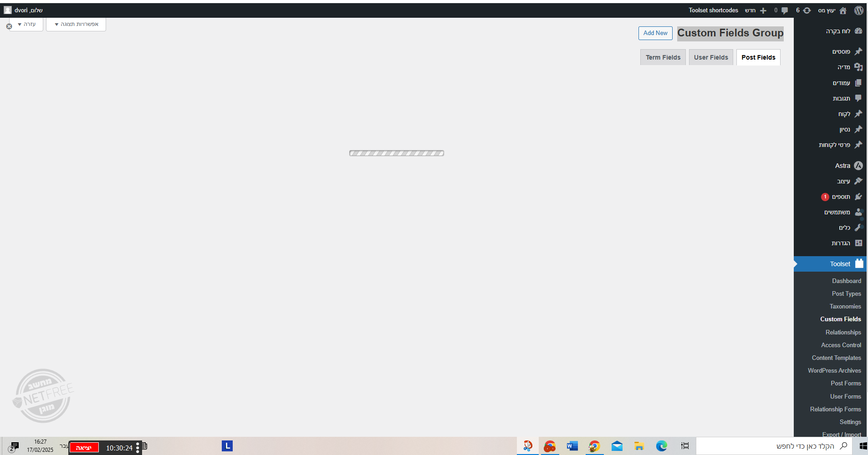Go to Toolset Taxonomies

(845, 306)
